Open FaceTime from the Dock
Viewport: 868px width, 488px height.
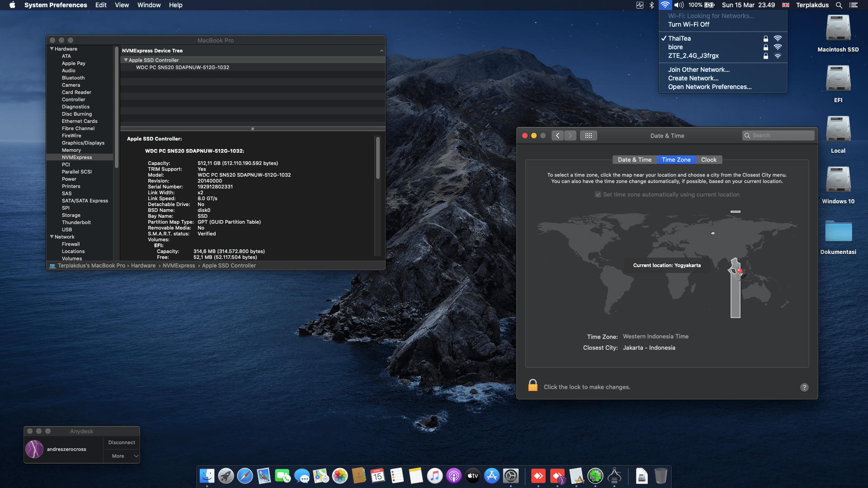pos(283,476)
